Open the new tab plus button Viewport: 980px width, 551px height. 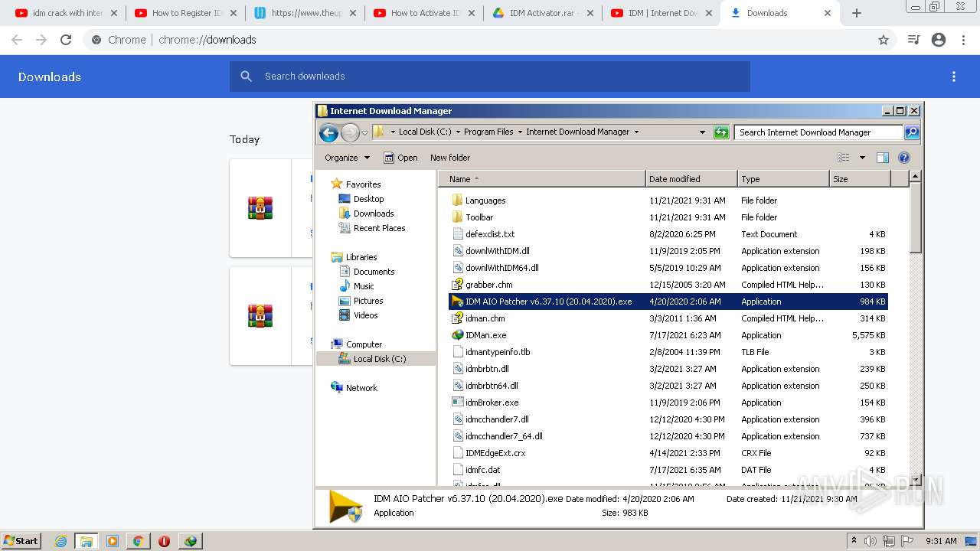pos(857,13)
